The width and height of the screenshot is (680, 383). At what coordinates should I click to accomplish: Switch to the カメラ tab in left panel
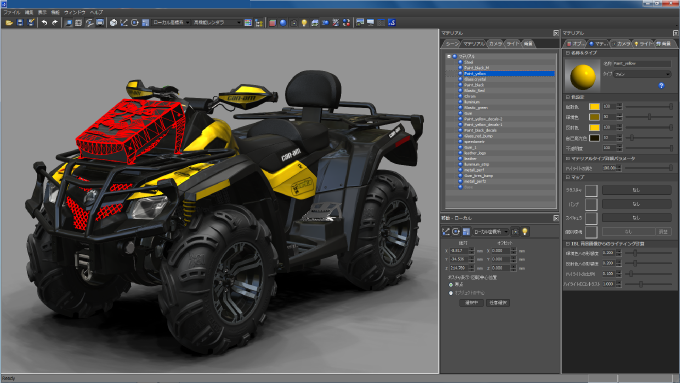click(495, 44)
